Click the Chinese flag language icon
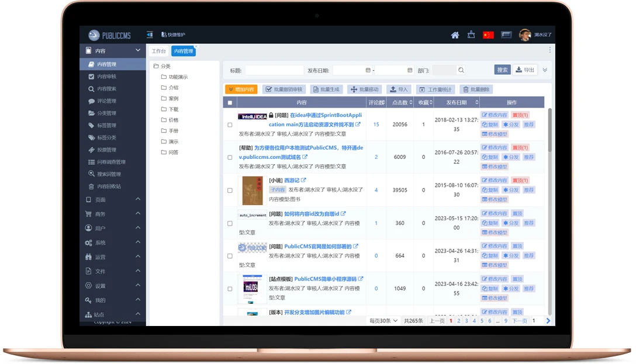 (488, 35)
